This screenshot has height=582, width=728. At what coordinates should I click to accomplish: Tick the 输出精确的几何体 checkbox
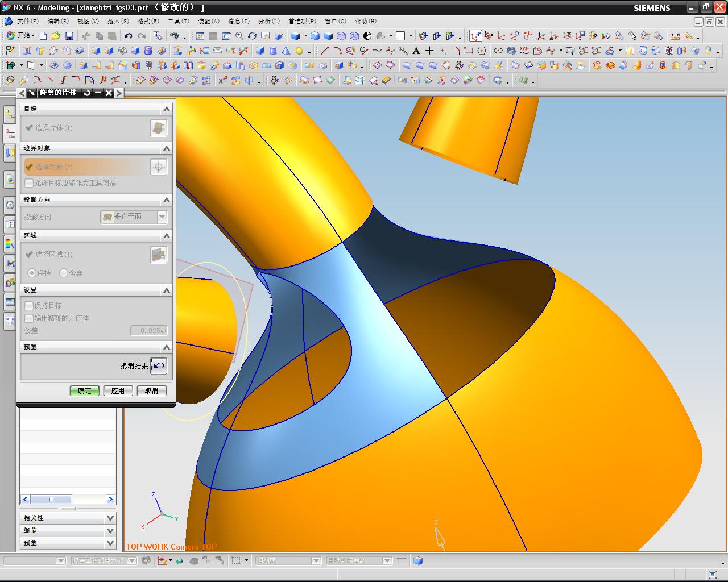[x=29, y=318]
